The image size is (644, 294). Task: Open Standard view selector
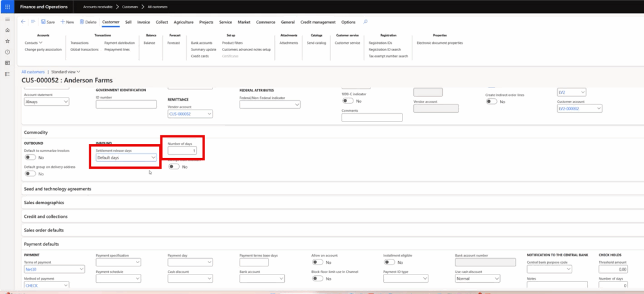point(65,72)
